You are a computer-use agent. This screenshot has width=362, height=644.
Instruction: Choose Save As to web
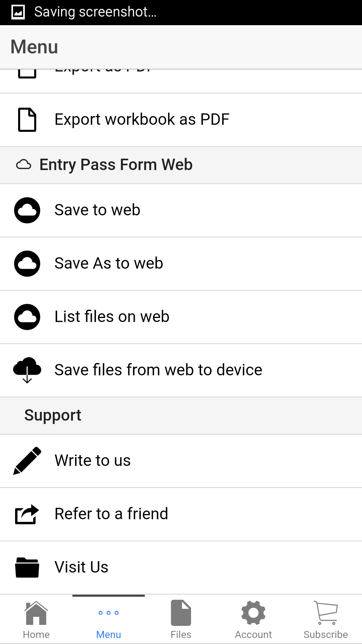pos(109,264)
